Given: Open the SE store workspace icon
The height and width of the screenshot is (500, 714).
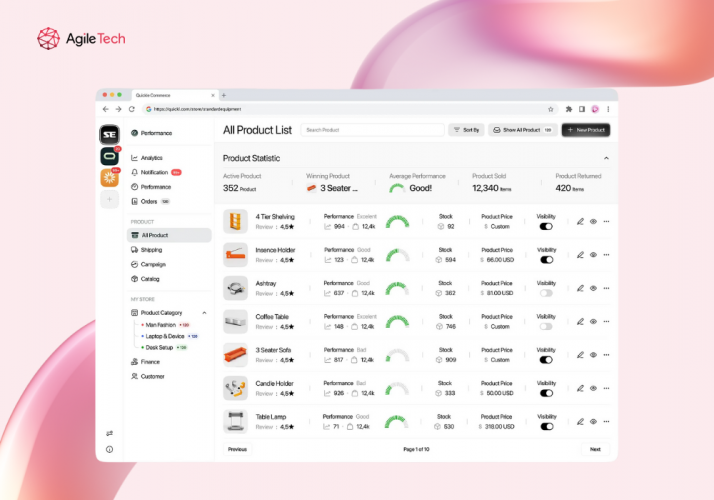Looking at the screenshot, I should [x=109, y=134].
